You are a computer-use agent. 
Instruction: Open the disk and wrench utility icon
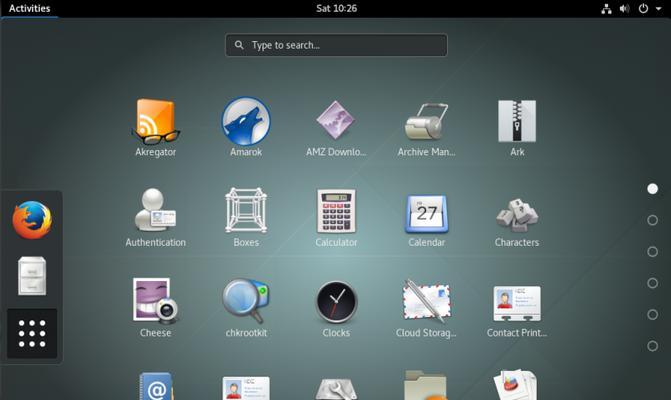click(336, 388)
